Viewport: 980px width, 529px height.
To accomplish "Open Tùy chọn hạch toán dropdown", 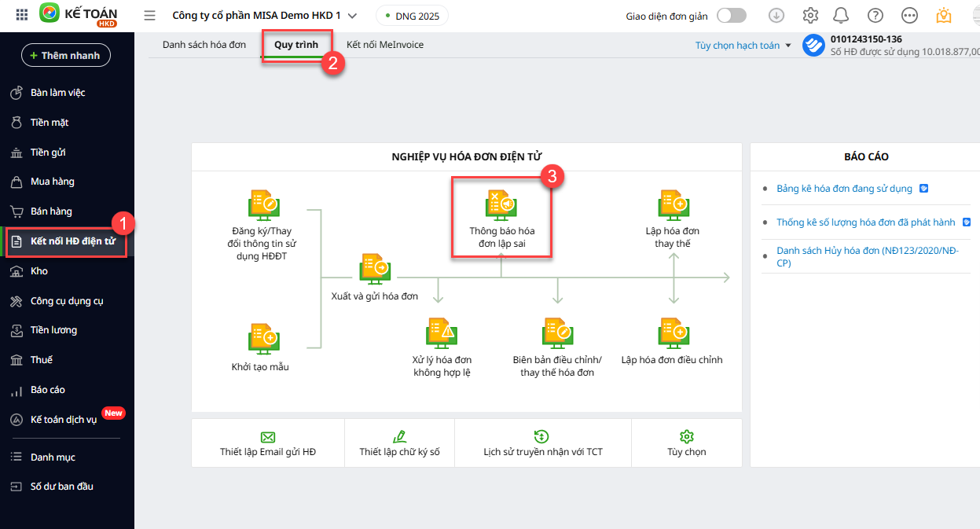I will point(743,46).
